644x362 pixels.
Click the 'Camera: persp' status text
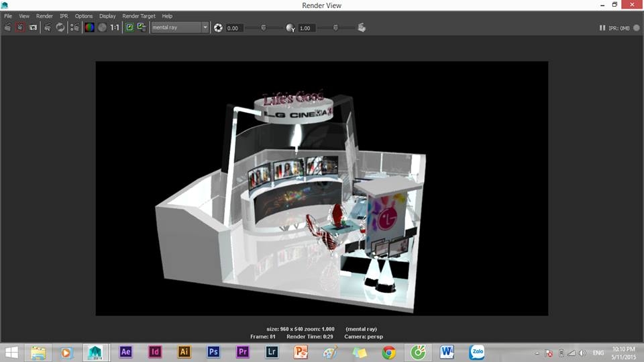point(364,336)
